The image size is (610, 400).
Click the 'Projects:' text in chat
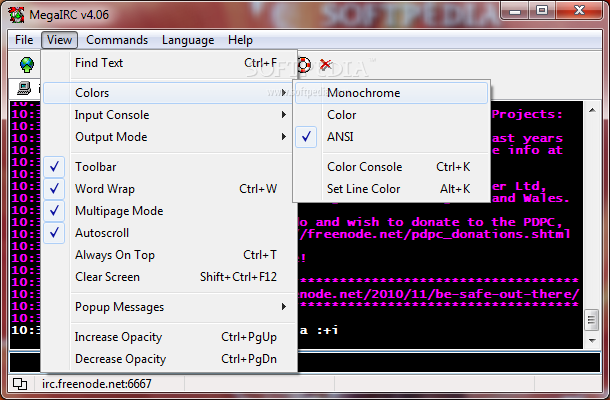pos(527,114)
